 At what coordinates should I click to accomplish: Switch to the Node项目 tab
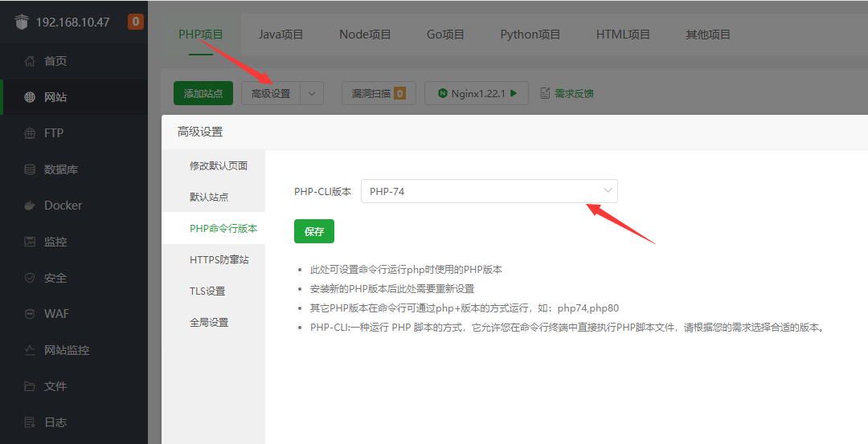[366, 35]
